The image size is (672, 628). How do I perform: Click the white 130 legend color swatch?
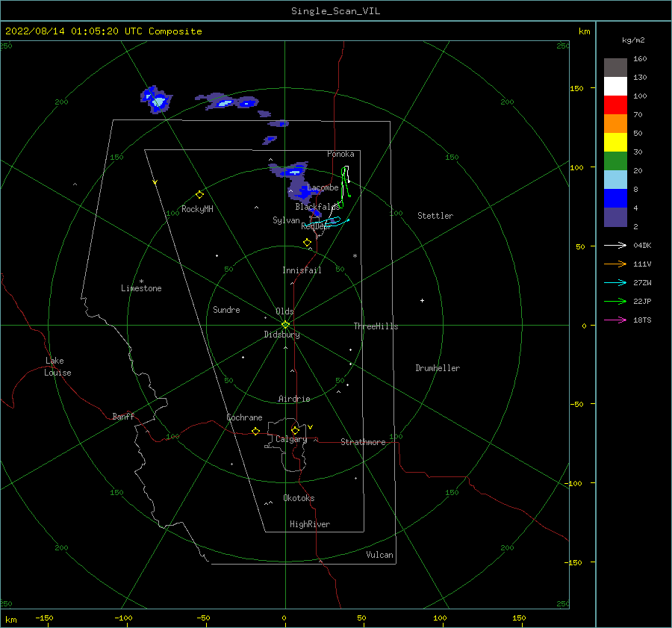(615, 86)
